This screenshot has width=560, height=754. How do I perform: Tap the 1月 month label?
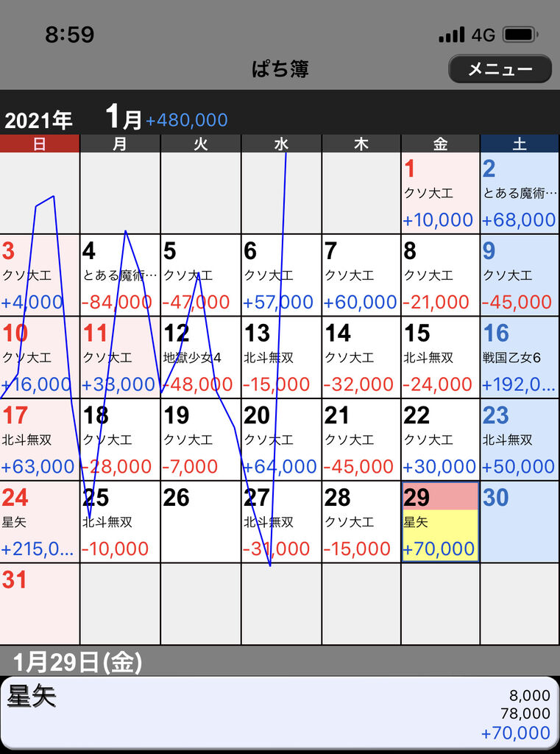click(124, 118)
